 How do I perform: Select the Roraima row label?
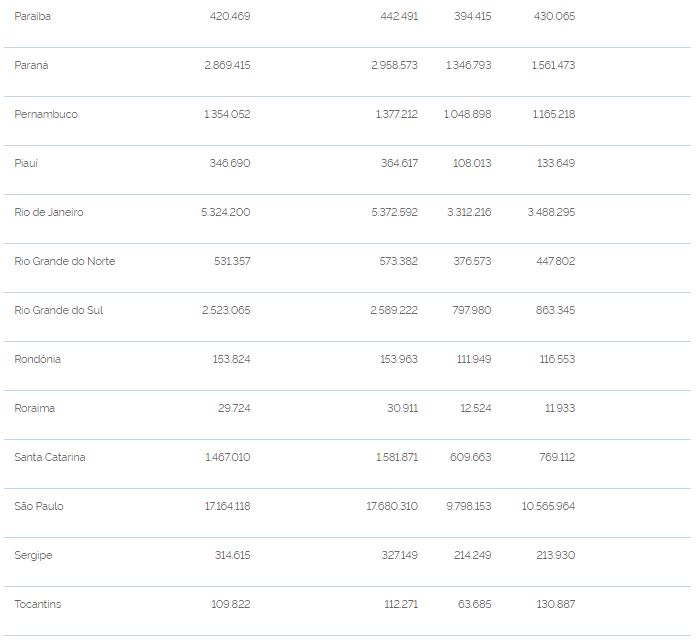tap(35, 408)
